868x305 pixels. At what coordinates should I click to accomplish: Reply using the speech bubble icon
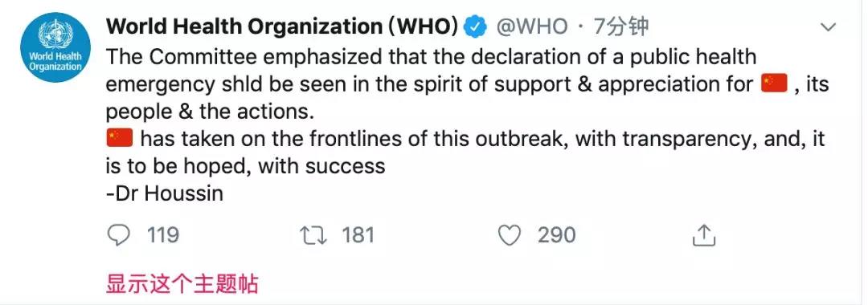(x=118, y=236)
